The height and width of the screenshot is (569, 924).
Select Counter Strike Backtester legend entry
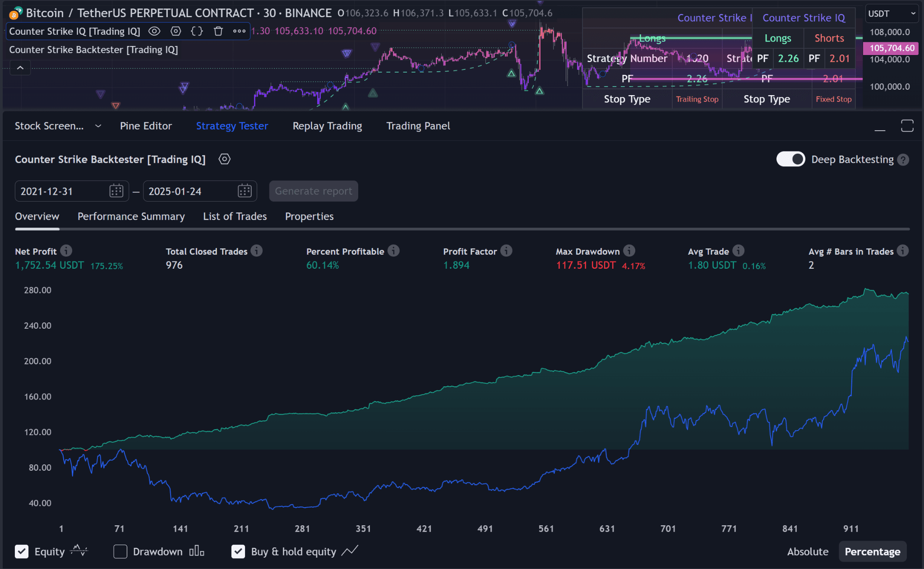coord(93,50)
